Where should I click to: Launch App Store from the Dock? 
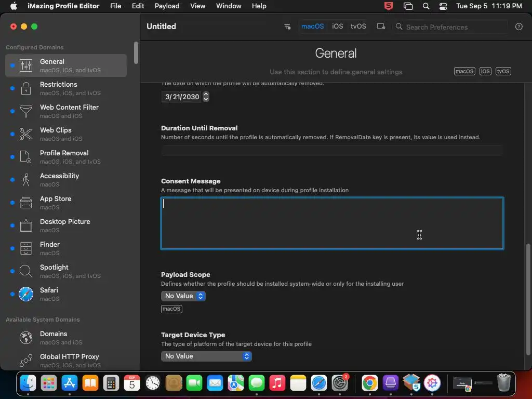click(x=70, y=383)
